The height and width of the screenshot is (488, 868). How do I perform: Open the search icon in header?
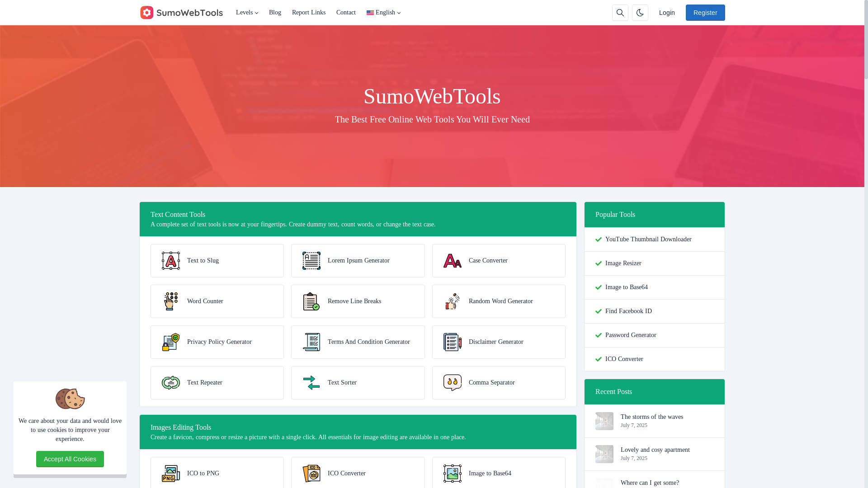(x=620, y=13)
